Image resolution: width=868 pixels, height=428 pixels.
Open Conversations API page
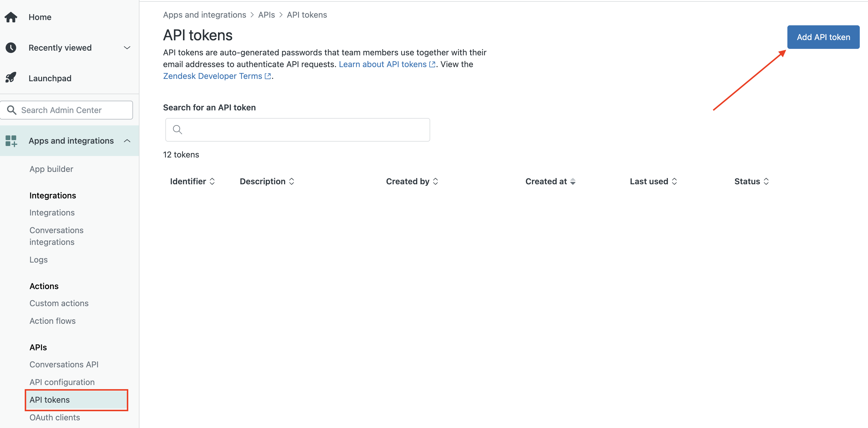pos(64,364)
